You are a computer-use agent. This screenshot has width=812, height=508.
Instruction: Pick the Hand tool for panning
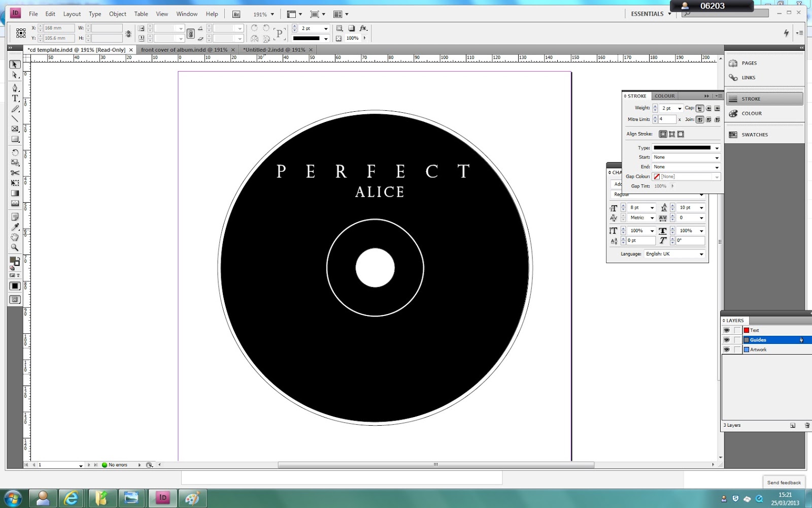(15, 237)
